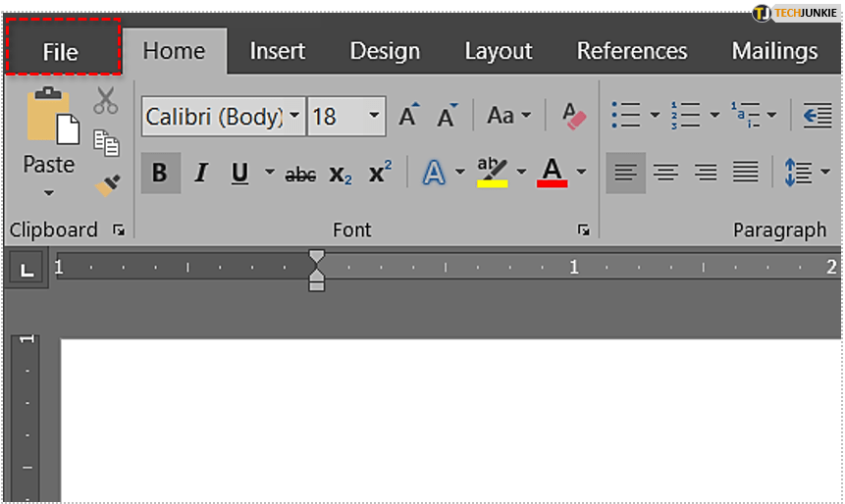Open the Calibri (Body) font dropdown
This screenshot has width=845, height=504.
point(294,117)
